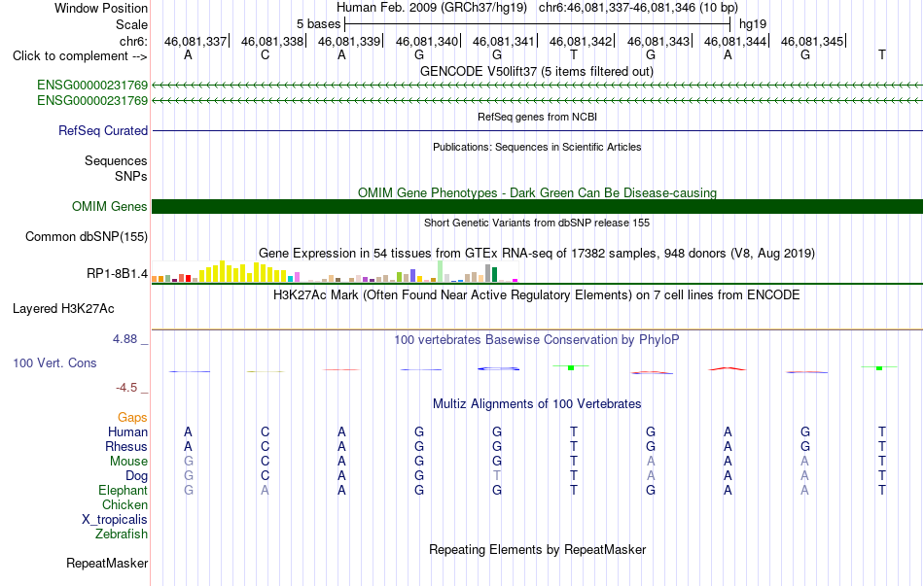Image resolution: width=924 pixels, height=586 pixels.
Task: Click 'Short Genetic Variants from dbSNP release 155'
Action: pyautogui.click(x=537, y=223)
